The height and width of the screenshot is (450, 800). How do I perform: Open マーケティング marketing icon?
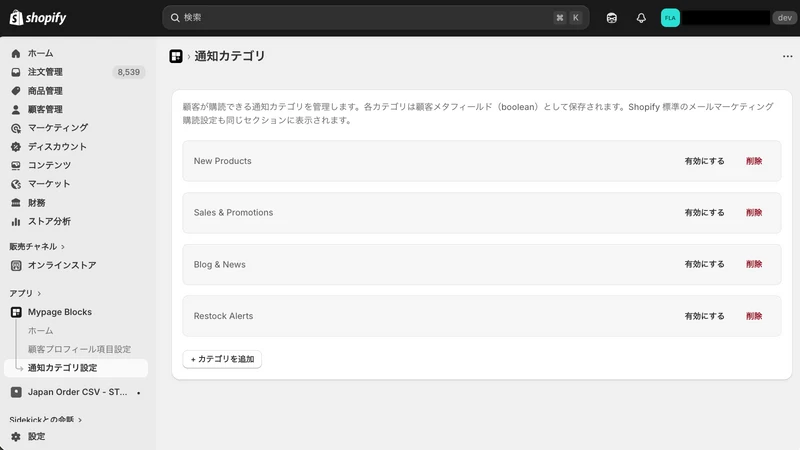tap(16, 128)
